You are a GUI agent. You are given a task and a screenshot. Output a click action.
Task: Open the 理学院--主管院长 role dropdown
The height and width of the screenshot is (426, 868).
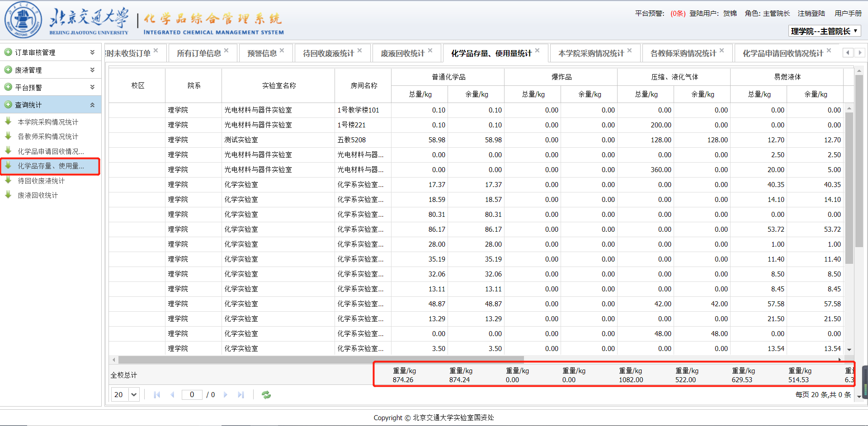[825, 31]
